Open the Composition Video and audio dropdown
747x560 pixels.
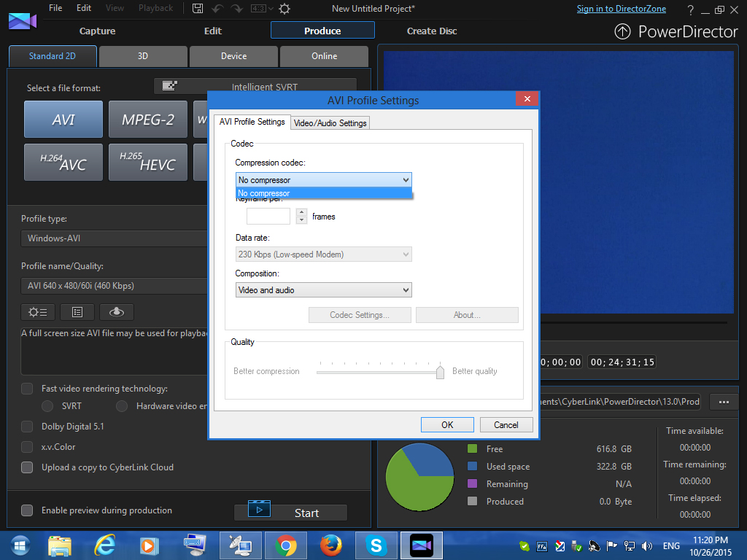click(323, 290)
